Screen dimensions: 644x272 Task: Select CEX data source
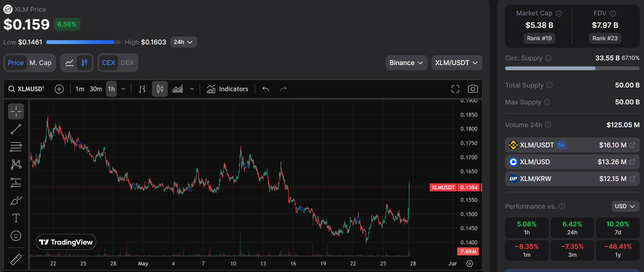coord(109,63)
